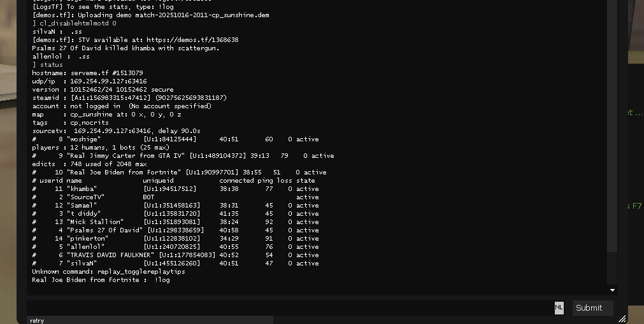Select the "TRAVIS DAVID FAULKNER" player row
644x324 pixels.
tap(175, 255)
